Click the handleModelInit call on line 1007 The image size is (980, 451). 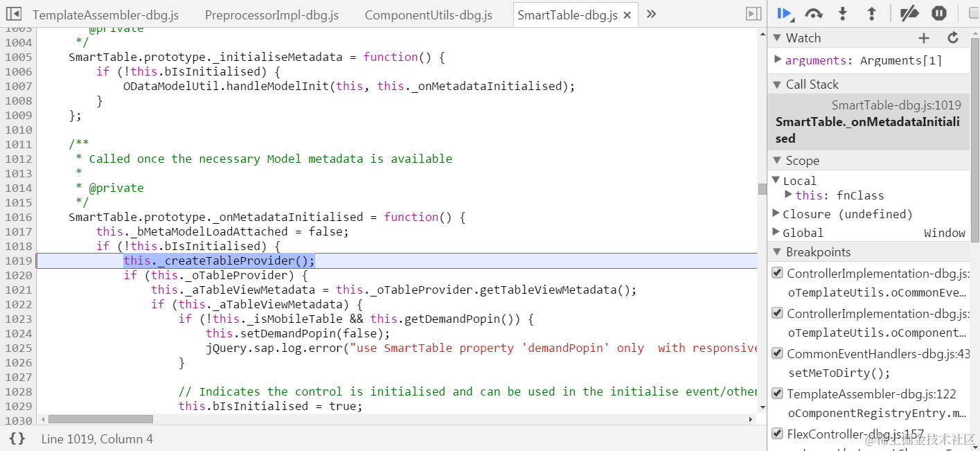tap(349, 86)
